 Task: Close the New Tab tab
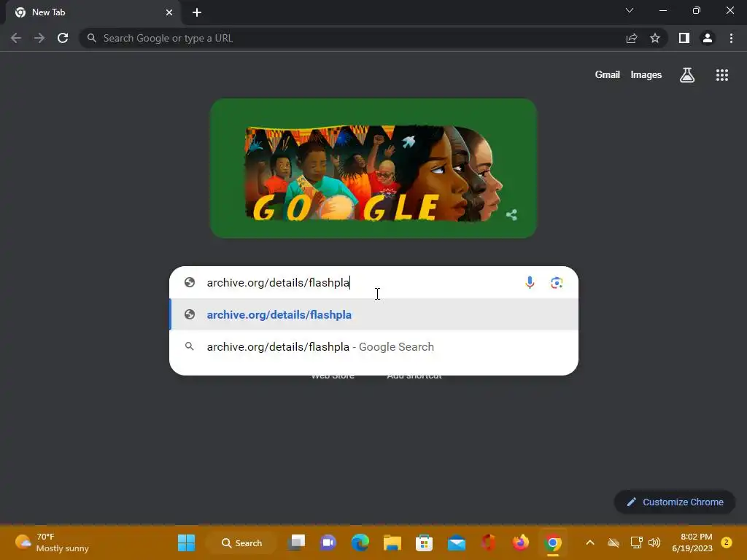(x=169, y=12)
